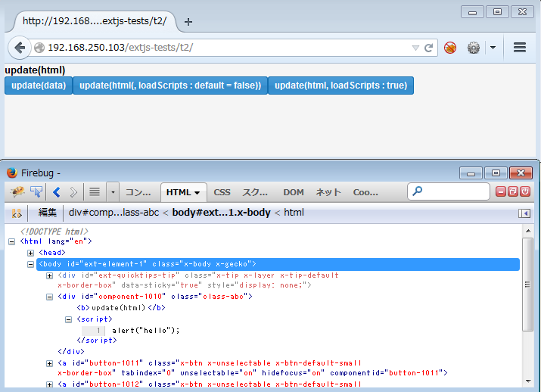Image resolution: width=541 pixels, height=392 pixels.
Task: Toggle the Firebug side panel icon
Action: point(524,213)
